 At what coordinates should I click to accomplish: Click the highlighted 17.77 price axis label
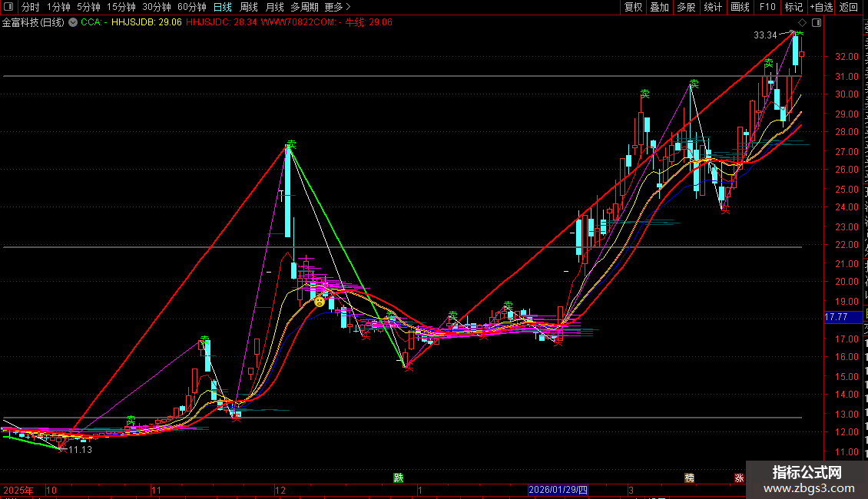coord(843,317)
